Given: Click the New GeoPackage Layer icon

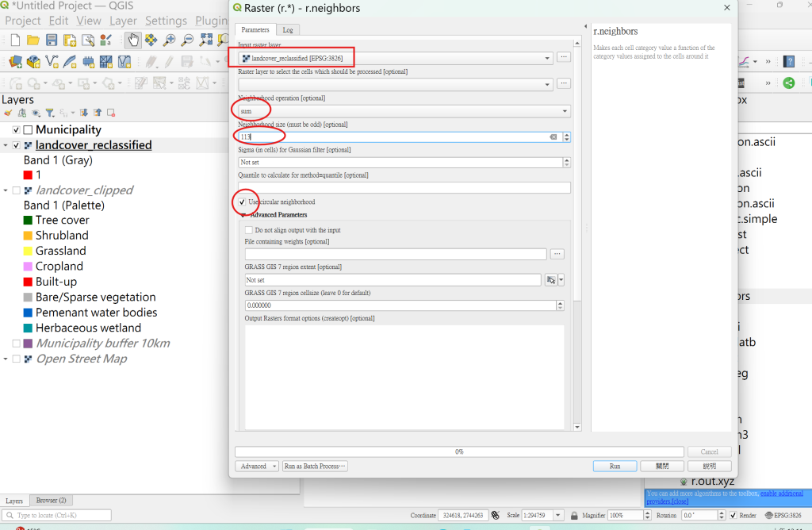Looking at the screenshot, I should coord(33,62).
